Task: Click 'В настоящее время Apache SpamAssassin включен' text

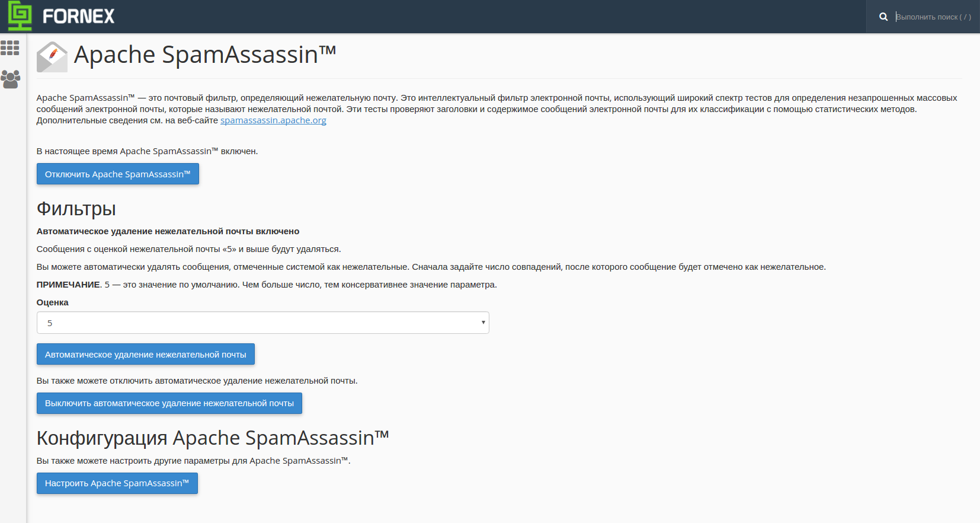Action: click(x=148, y=151)
